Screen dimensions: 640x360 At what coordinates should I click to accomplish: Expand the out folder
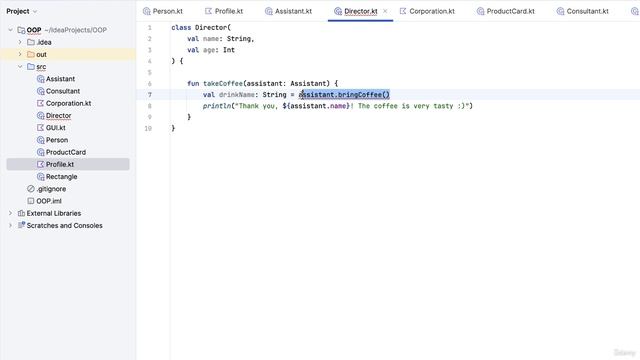click(x=20, y=54)
